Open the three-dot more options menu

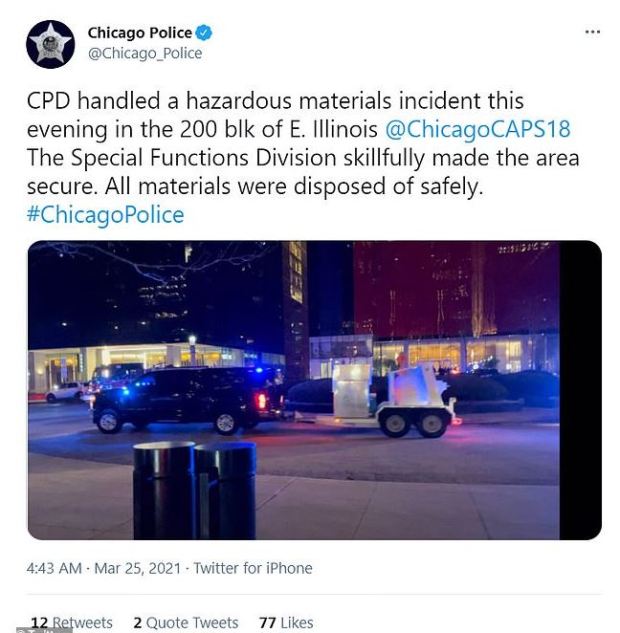pos(593,31)
